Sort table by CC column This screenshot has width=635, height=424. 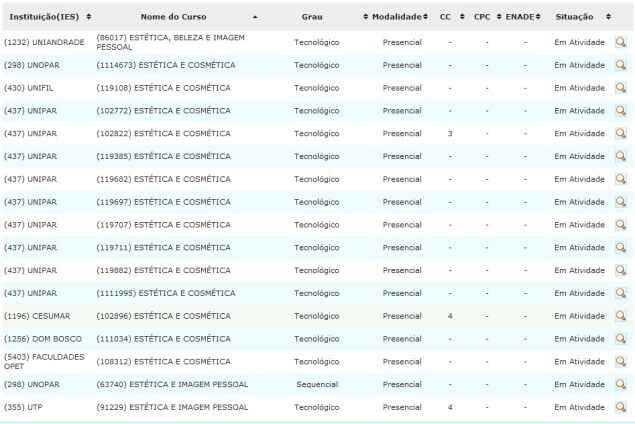click(462, 17)
